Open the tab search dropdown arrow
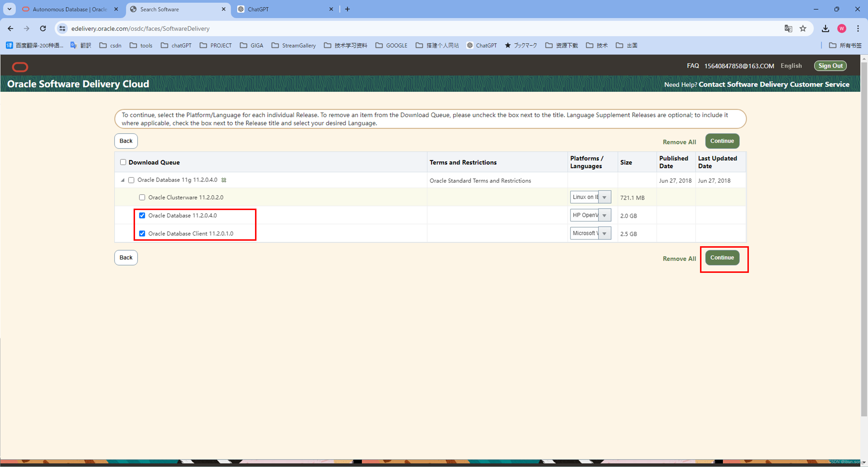 pyautogui.click(x=10, y=9)
